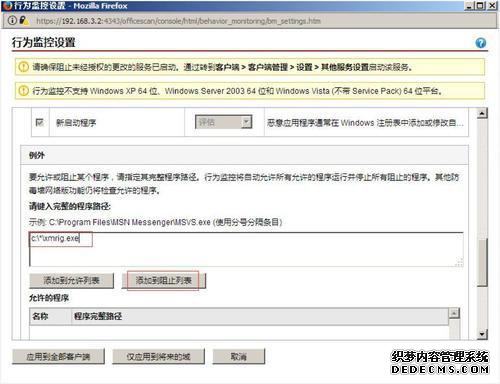The width and height of the screenshot is (500, 384).
Task: Minimize the Firefox window
Action: 469,6
